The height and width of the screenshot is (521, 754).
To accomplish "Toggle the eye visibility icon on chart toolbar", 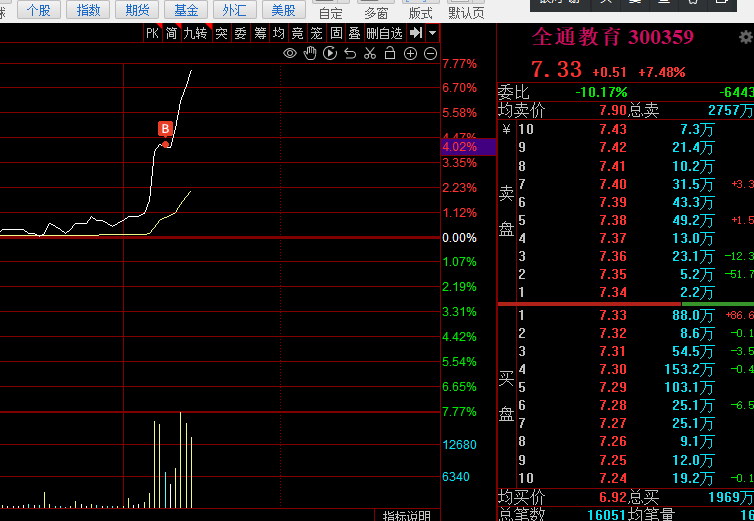I will 290,53.
